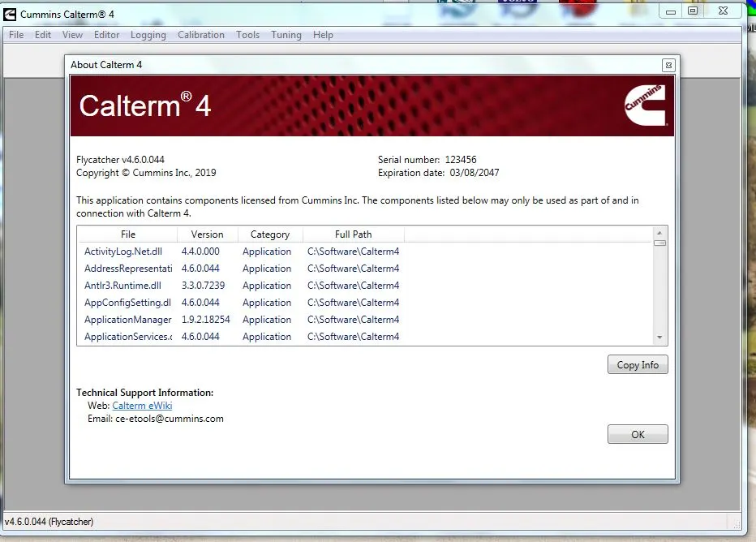The image size is (756, 542).
Task: Sort by the Category column header
Action: tap(270, 234)
